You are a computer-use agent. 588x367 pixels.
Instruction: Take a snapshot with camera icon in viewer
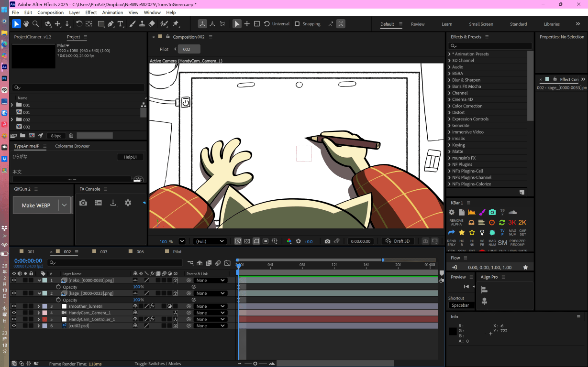[x=327, y=241]
